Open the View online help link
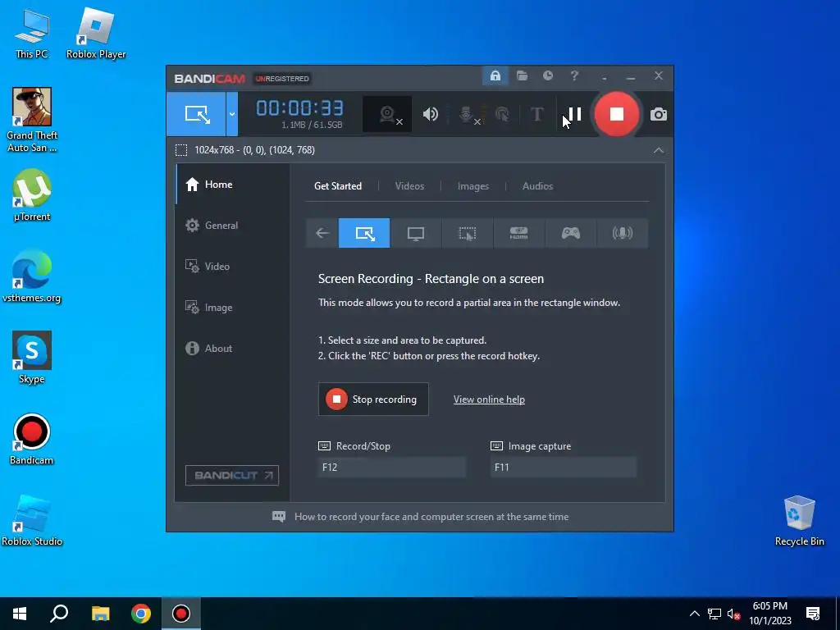This screenshot has height=630, width=840. [x=489, y=399]
